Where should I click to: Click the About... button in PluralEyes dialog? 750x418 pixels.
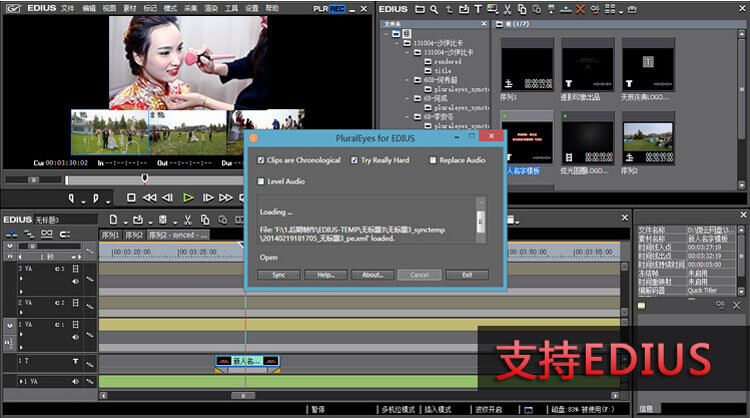[373, 275]
